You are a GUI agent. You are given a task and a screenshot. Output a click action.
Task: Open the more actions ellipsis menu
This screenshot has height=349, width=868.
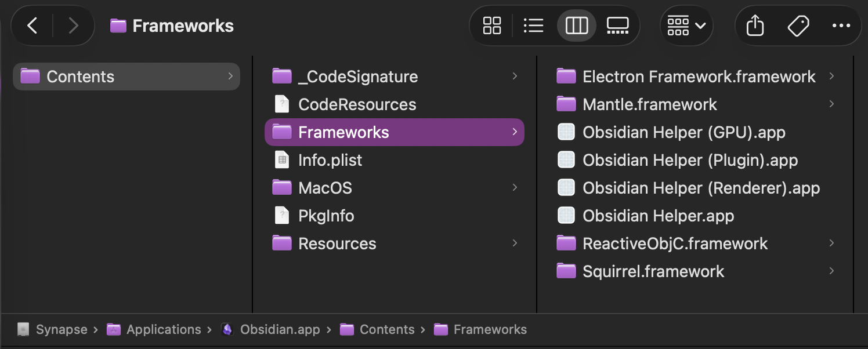click(841, 26)
